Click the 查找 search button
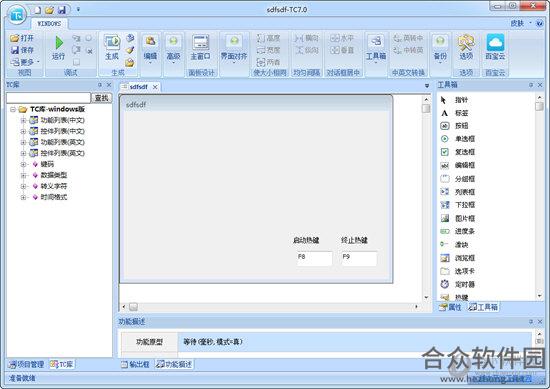 (101, 98)
